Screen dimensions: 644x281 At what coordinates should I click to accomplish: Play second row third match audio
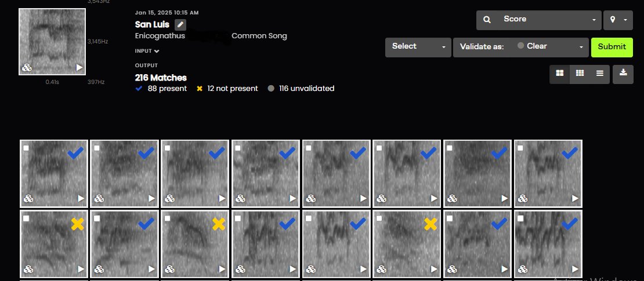click(x=222, y=269)
